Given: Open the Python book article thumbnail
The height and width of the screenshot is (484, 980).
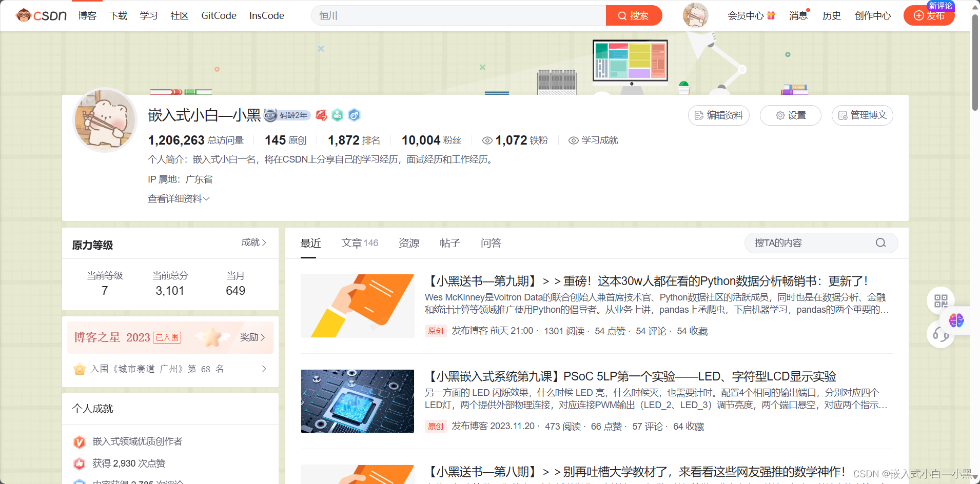Looking at the screenshot, I should pos(358,306).
